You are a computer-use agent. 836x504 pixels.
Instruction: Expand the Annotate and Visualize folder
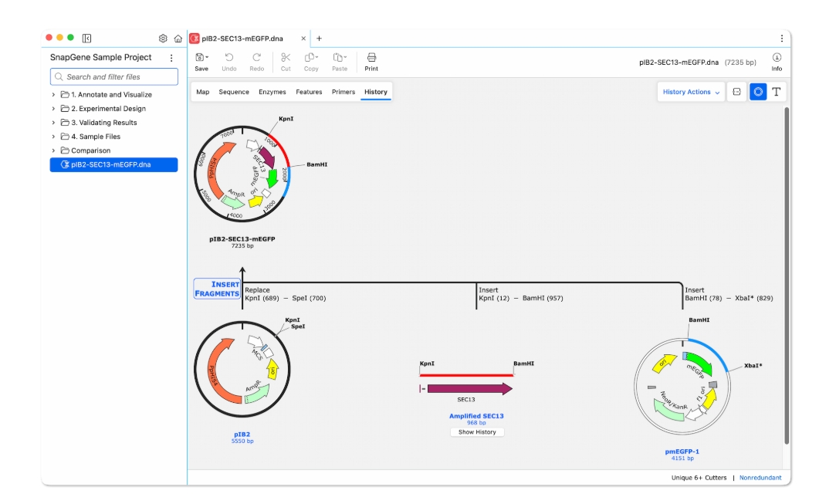pyautogui.click(x=53, y=94)
